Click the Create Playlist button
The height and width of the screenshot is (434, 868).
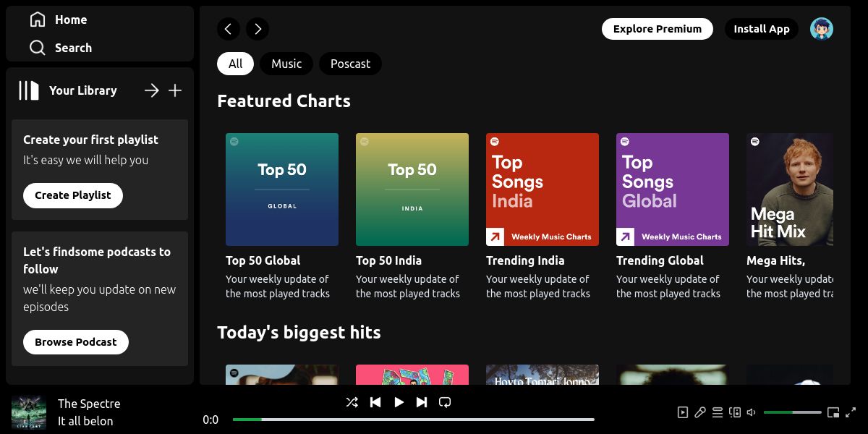73,195
